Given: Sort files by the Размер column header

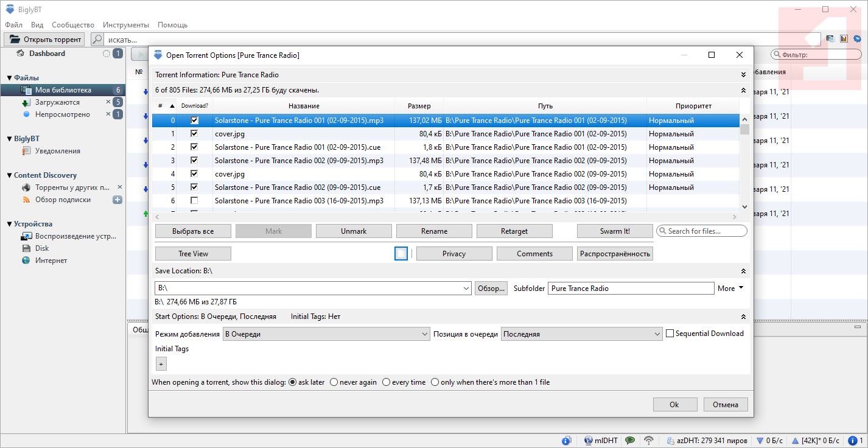Looking at the screenshot, I should (419, 106).
